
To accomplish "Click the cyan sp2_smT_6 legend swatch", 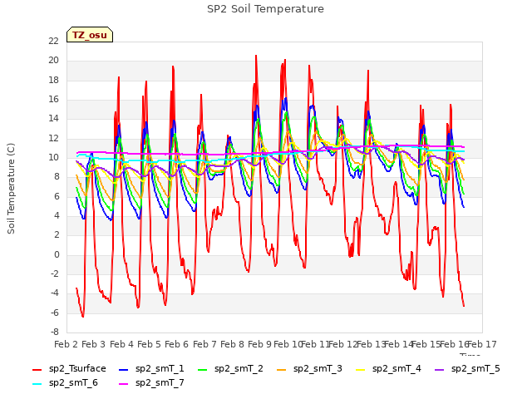I will tap(37, 384).
